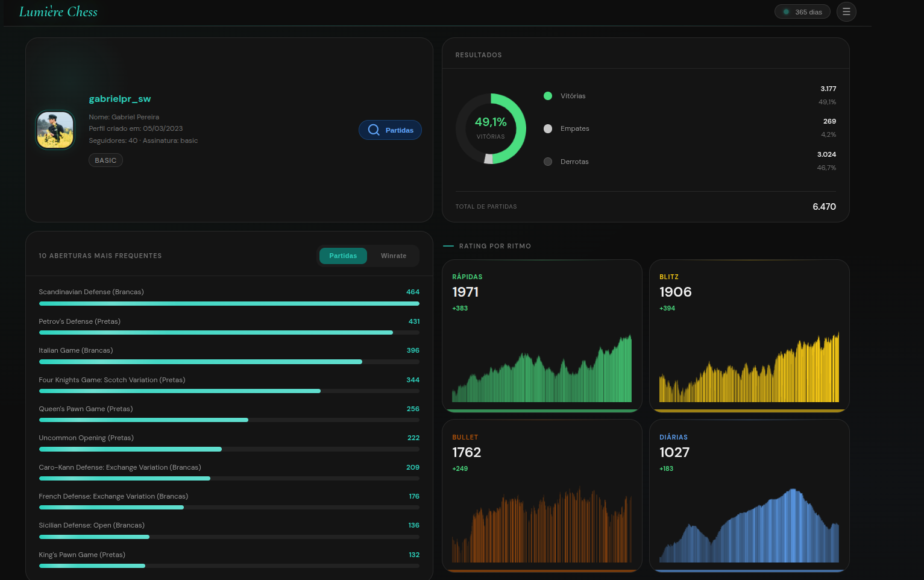Viewport: 924px width, 580px height.
Task: Click Nome: Gabriel Pereira text
Action: pyautogui.click(x=124, y=117)
